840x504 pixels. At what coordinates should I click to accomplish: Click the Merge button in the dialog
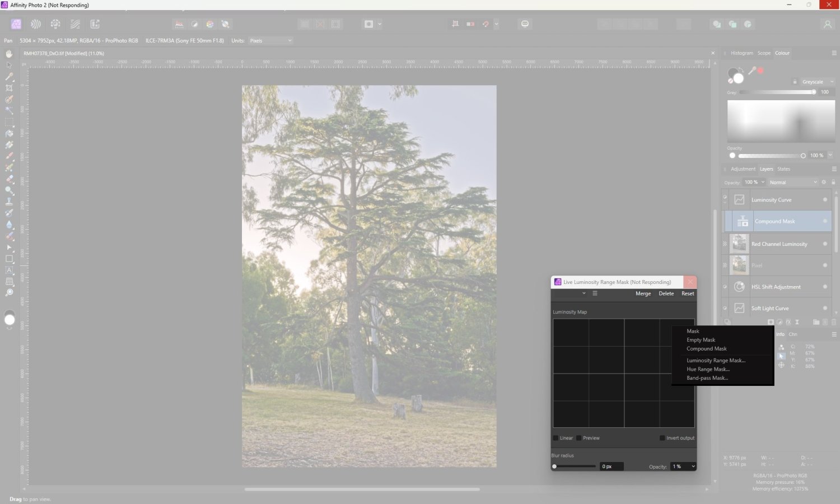643,293
